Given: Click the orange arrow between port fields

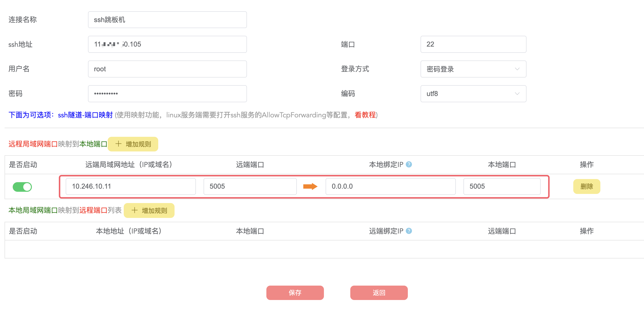Looking at the screenshot, I should point(310,186).
